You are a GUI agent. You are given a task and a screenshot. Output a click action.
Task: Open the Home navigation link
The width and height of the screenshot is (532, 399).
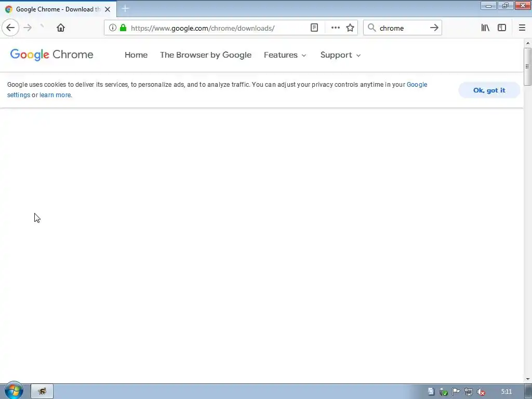pos(136,55)
